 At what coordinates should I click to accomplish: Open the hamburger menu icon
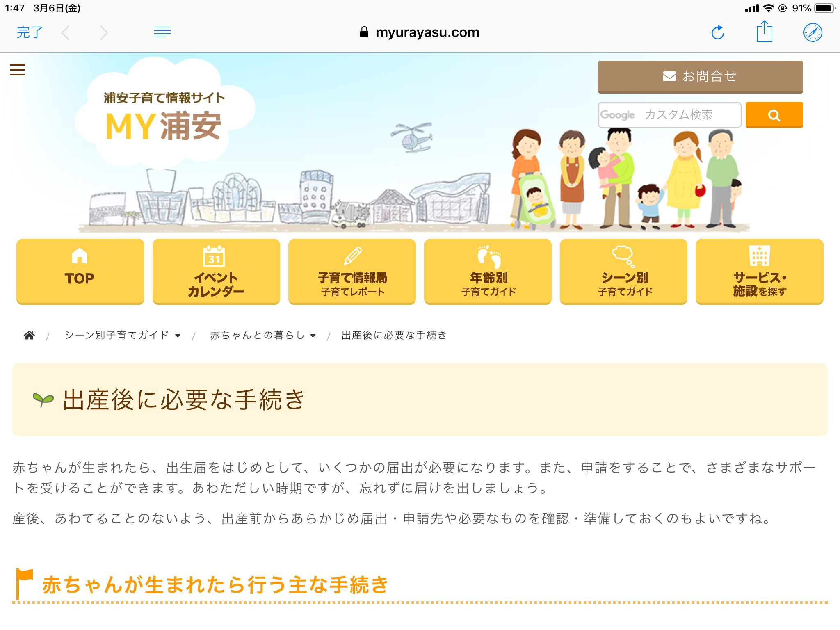tap(17, 70)
